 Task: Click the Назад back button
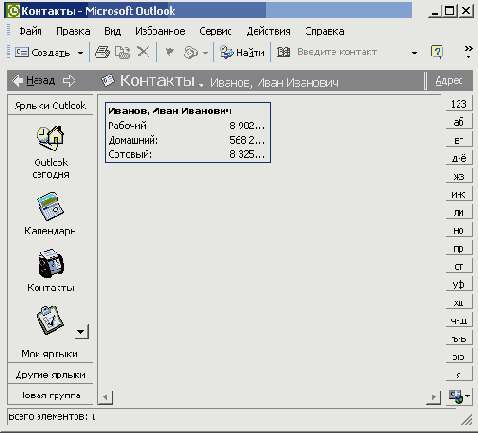point(33,80)
